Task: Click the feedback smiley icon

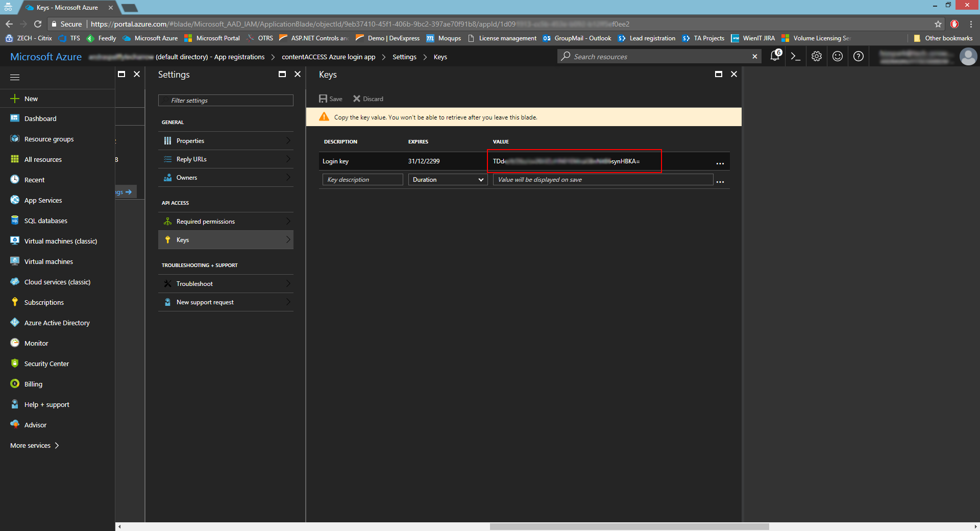Action: tap(838, 57)
